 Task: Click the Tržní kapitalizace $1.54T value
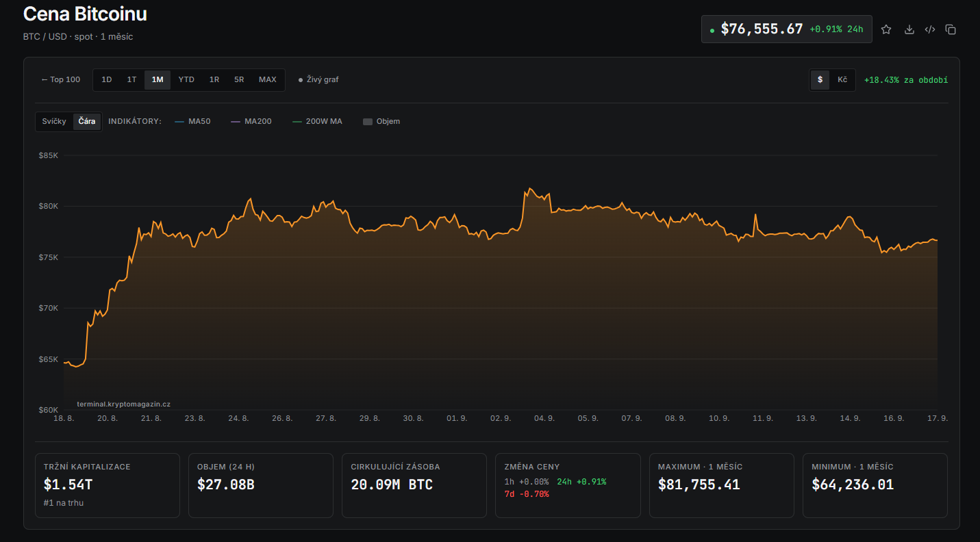click(x=68, y=485)
